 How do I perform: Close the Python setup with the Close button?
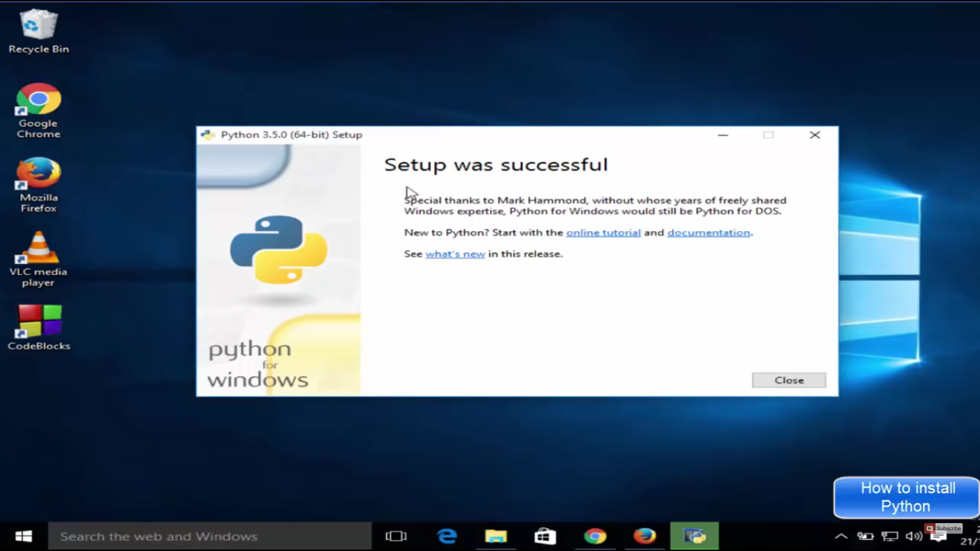click(788, 380)
